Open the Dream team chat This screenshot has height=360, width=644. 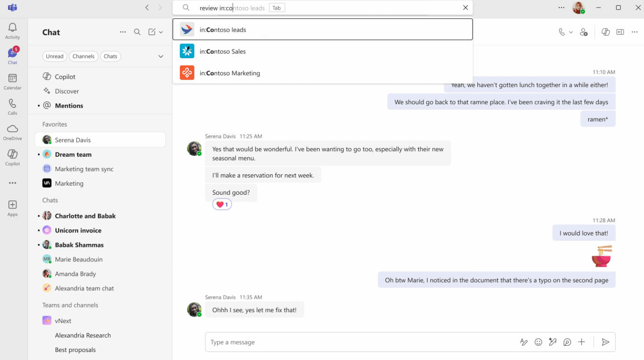(x=100, y=154)
